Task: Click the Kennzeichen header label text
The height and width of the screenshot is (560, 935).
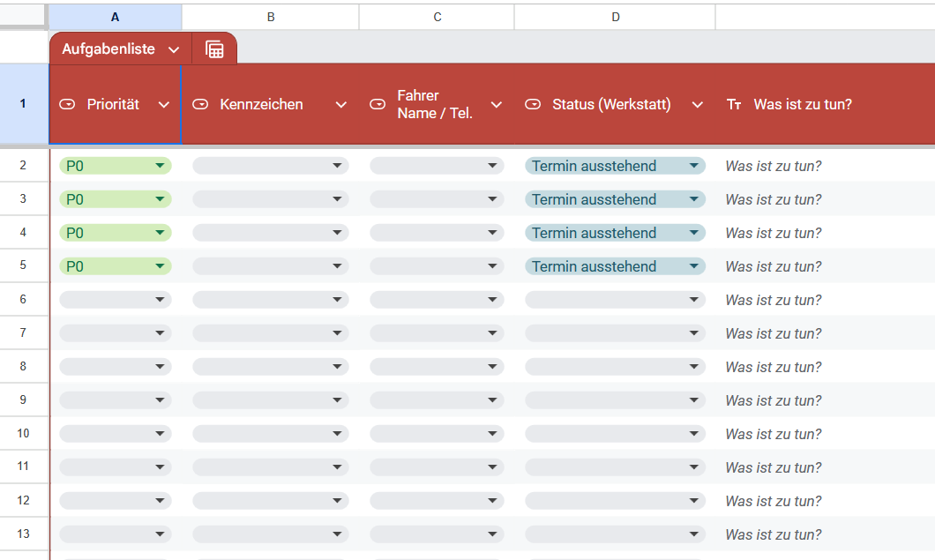Action: coord(261,104)
